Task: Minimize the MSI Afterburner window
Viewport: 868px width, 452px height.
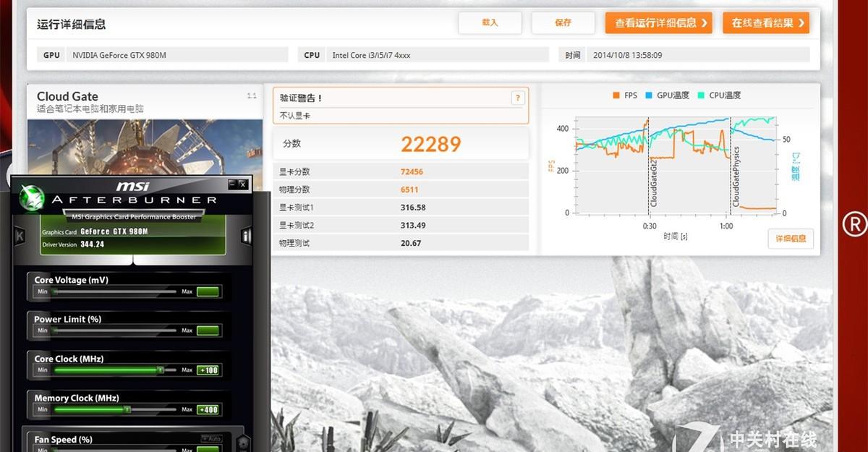Action: 232,184
